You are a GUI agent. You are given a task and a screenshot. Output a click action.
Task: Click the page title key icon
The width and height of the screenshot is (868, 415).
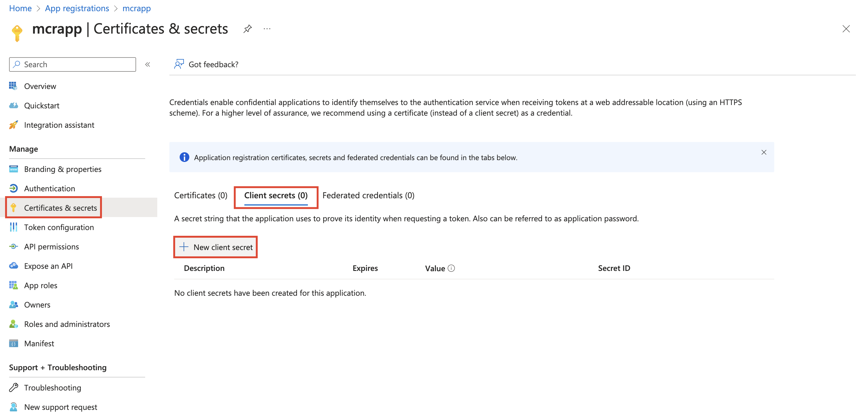click(17, 33)
